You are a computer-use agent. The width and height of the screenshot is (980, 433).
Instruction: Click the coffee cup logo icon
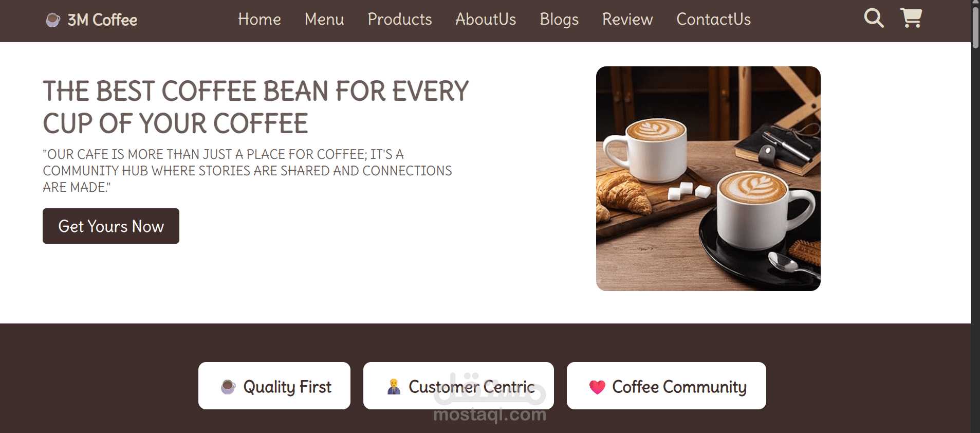click(53, 20)
